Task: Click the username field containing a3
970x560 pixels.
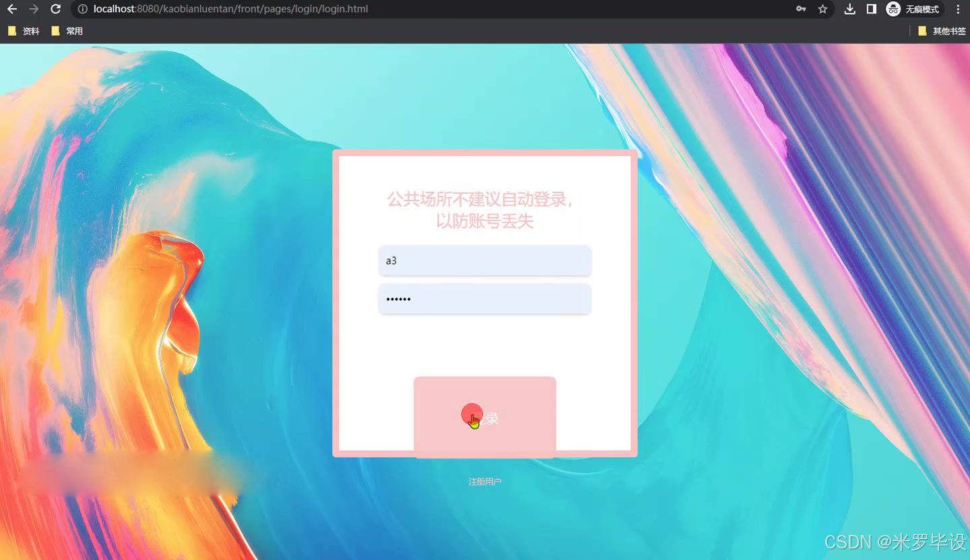Action: (484, 260)
